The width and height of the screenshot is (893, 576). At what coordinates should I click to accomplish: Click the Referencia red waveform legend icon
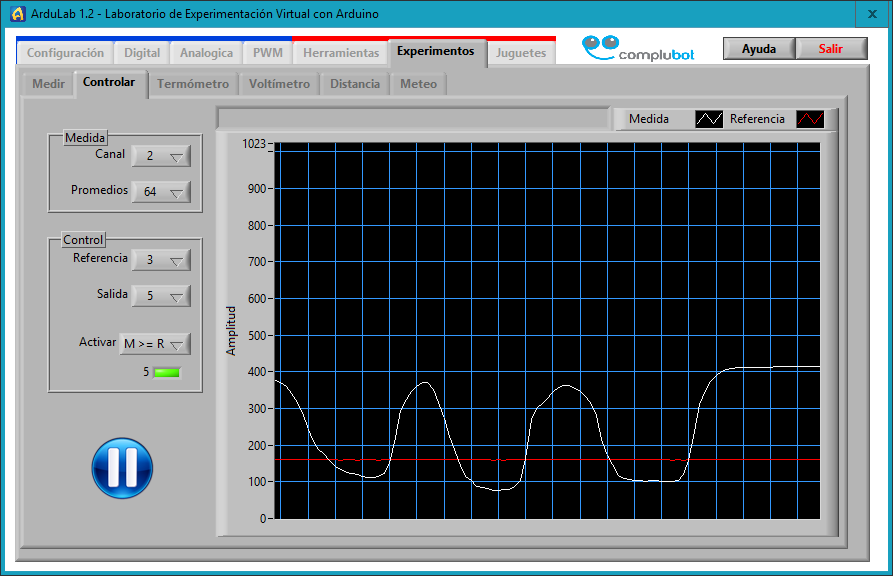(x=810, y=119)
